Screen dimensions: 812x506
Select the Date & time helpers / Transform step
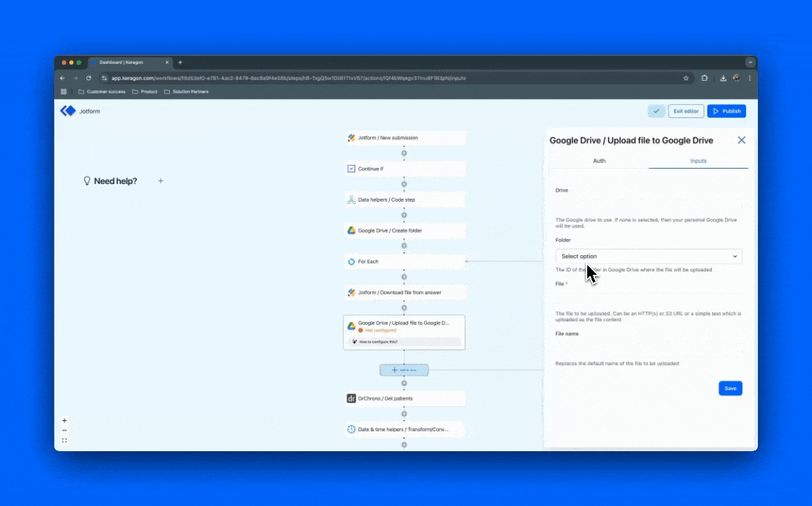[x=405, y=429]
